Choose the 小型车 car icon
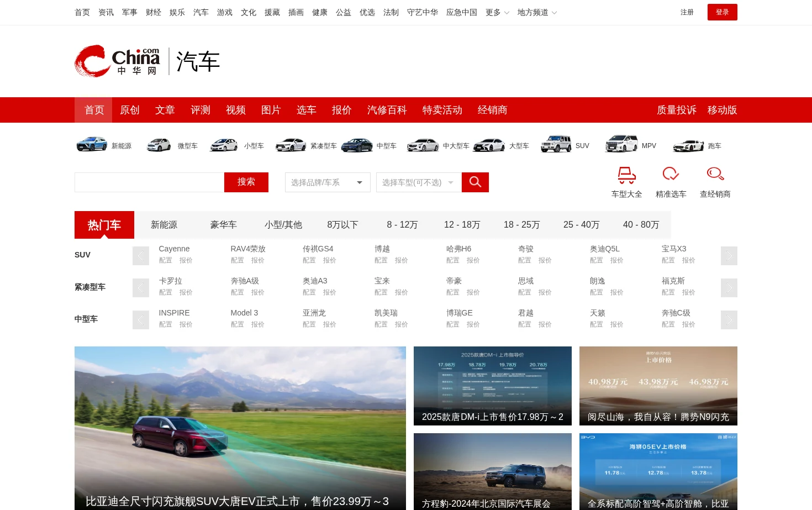 click(224, 145)
